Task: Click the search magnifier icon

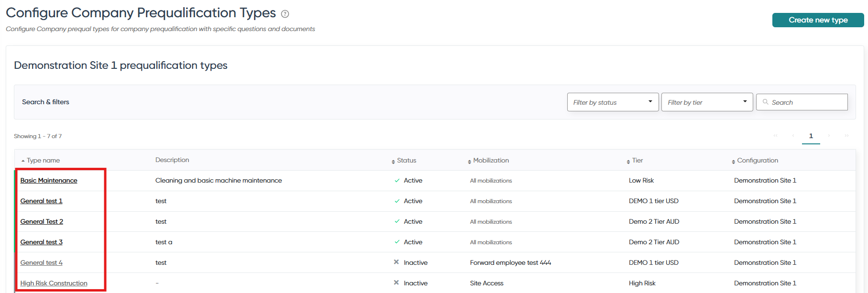Action: pos(765,102)
